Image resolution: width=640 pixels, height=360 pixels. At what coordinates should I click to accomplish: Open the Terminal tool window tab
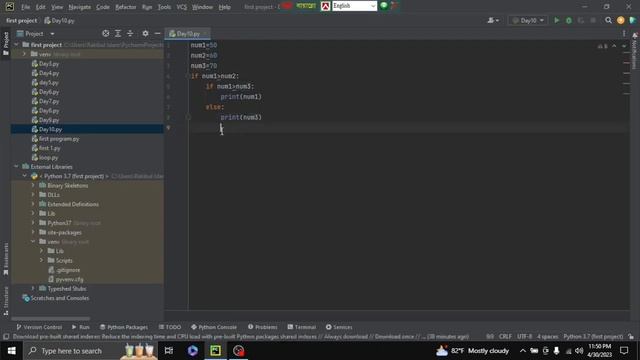302,327
